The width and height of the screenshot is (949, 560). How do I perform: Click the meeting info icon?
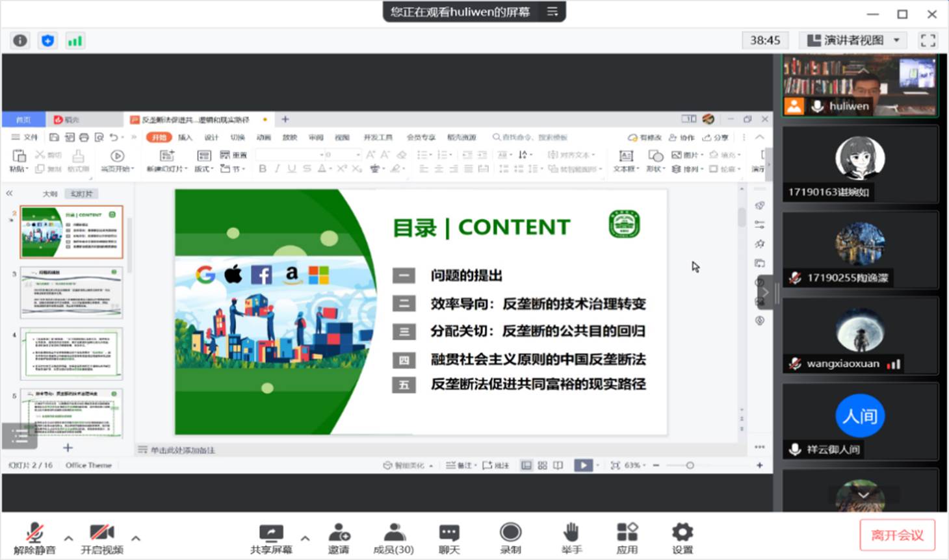20,40
